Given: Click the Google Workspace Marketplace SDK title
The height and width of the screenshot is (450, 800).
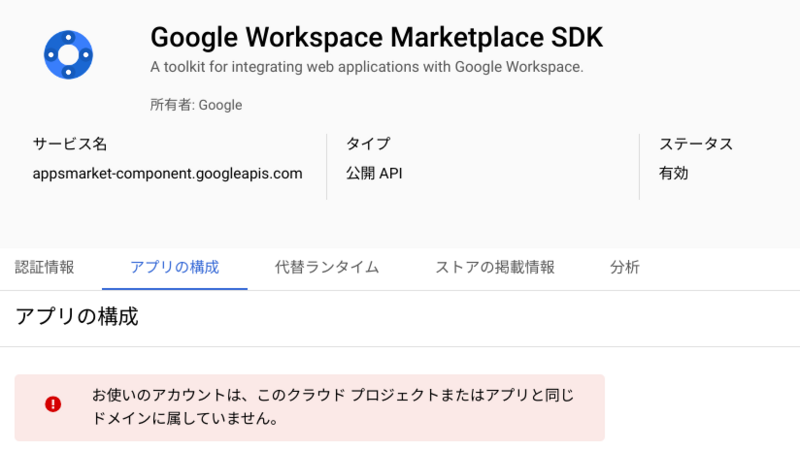Looking at the screenshot, I should tap(377, 38).
